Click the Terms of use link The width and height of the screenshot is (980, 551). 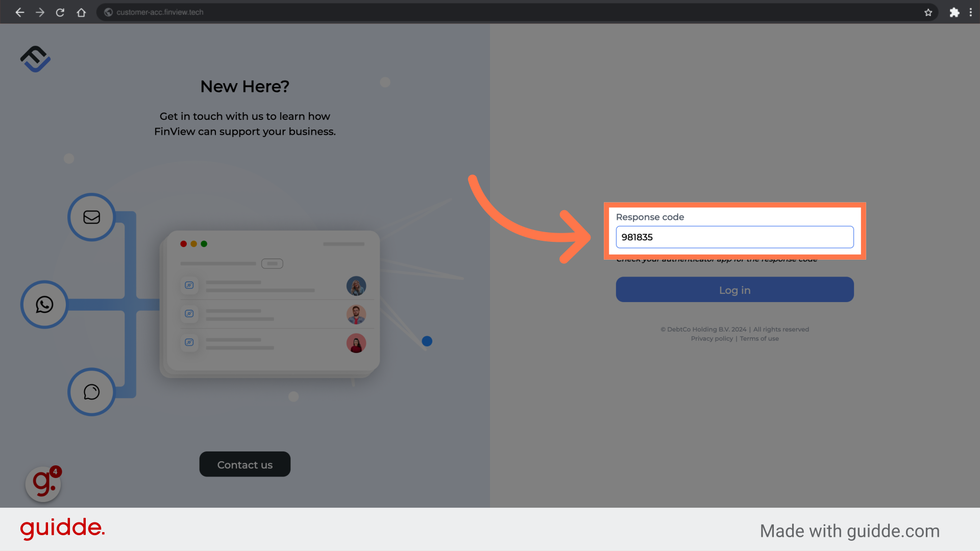coord(759,338)
